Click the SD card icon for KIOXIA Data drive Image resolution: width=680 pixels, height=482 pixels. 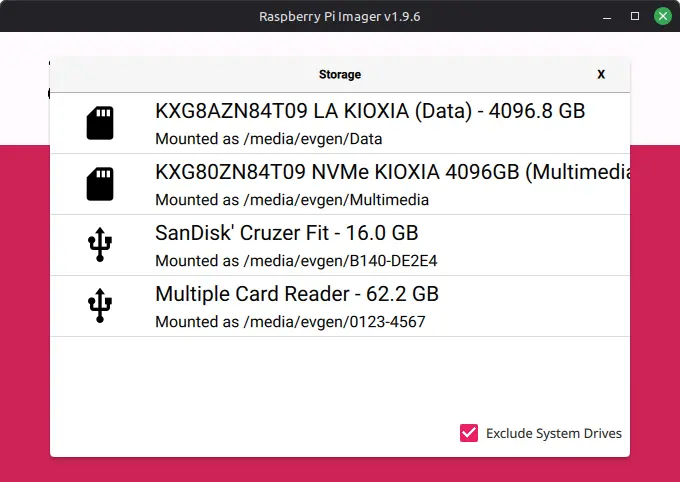click(100, 123)
